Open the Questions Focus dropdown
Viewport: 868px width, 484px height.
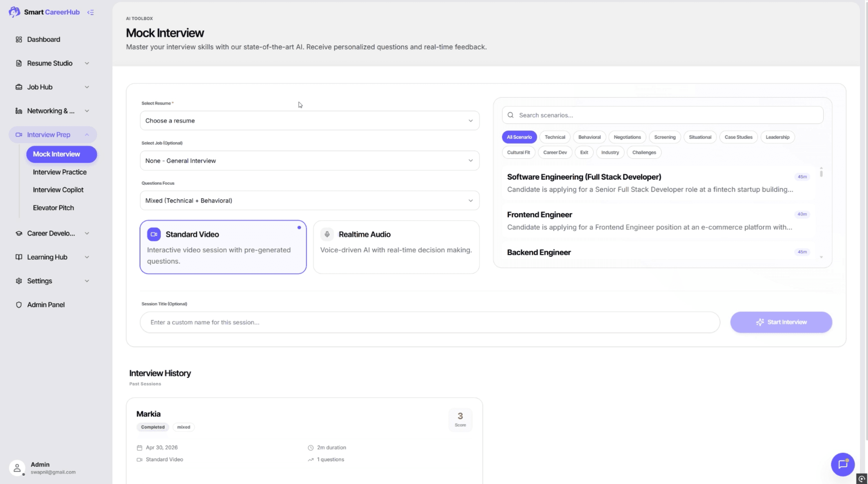309,200
